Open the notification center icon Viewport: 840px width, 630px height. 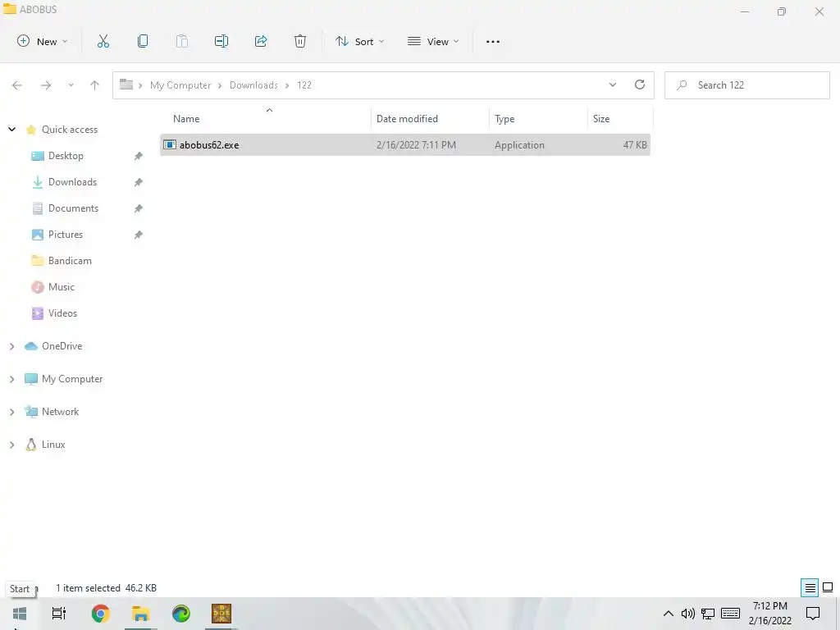[813, 614]
